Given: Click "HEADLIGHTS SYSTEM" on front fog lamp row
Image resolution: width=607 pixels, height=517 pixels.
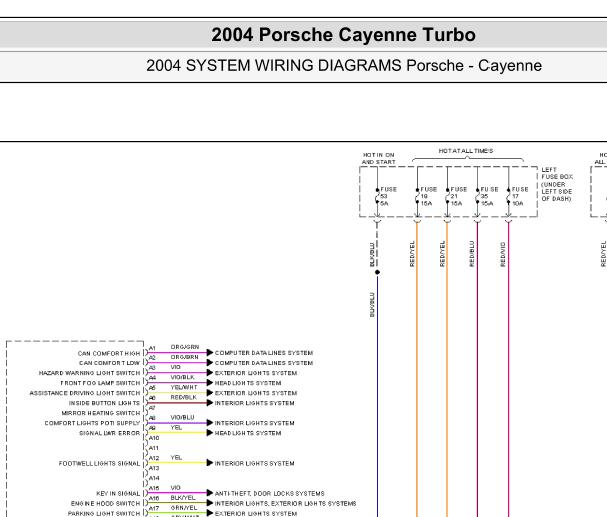Looking at the screenshot, I should click(248, 383).
